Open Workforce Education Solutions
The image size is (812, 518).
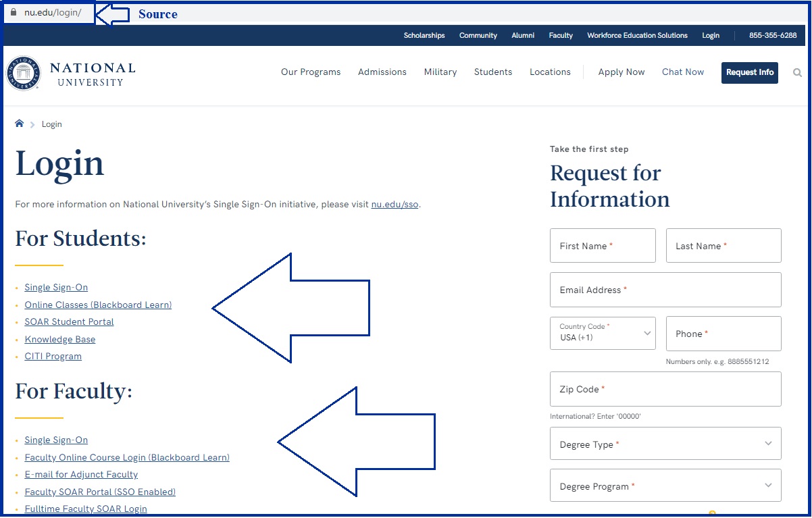[637, 36]
